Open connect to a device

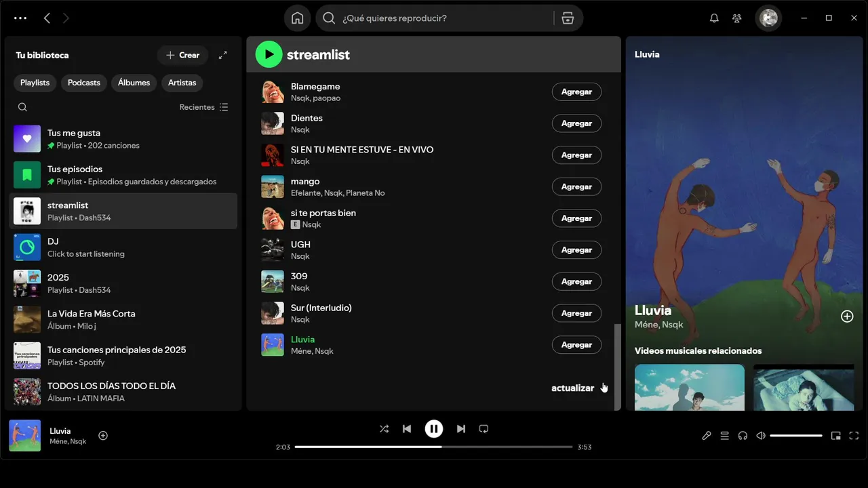coord(743,436)
